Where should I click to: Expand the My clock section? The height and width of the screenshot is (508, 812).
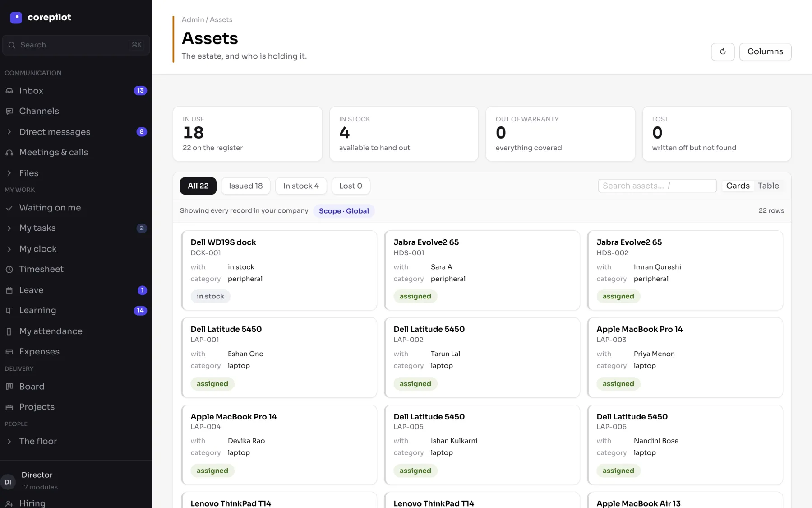click(x=9, y=249)
